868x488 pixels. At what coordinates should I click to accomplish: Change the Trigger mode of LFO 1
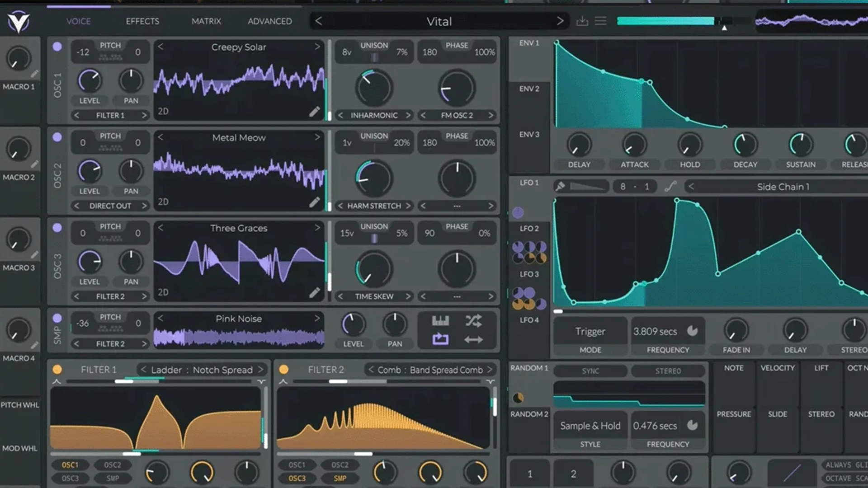(590, 331)
